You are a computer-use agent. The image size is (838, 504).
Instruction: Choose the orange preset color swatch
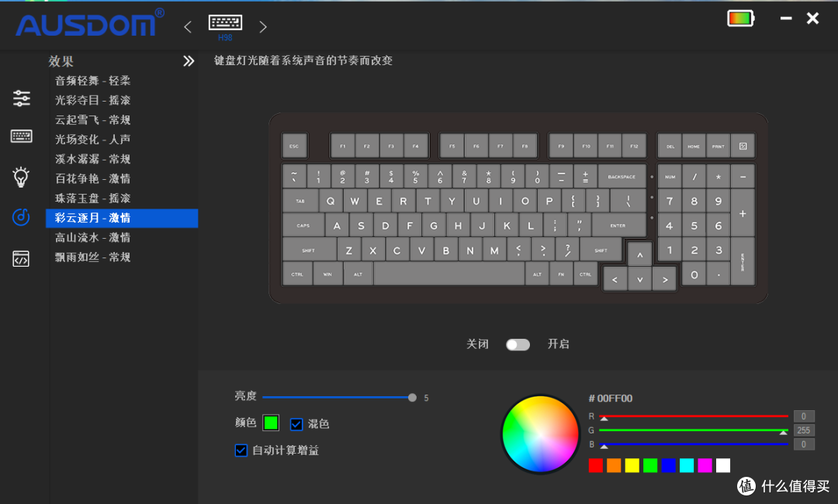pos(614,465)
